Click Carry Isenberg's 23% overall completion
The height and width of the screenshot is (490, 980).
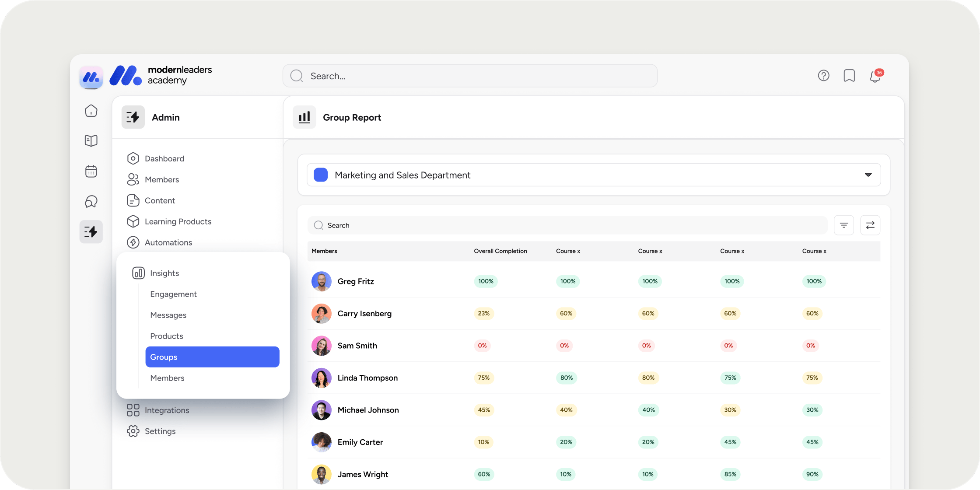pos(484,314)
